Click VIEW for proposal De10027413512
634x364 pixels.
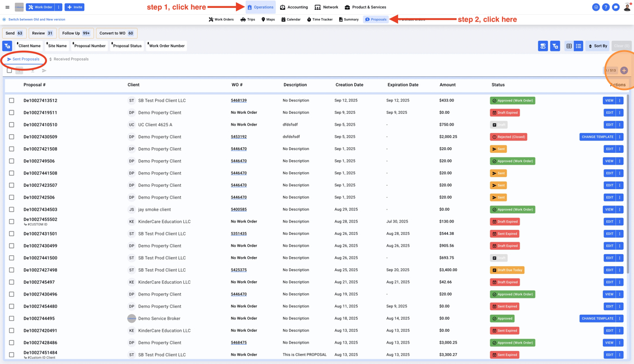tap(609, 100)
